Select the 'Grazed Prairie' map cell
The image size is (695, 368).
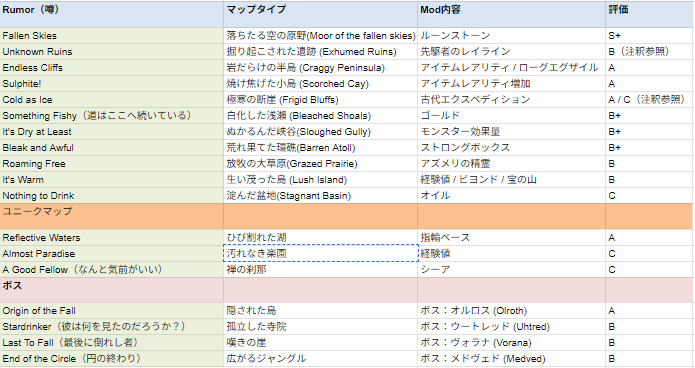(320, 164)
